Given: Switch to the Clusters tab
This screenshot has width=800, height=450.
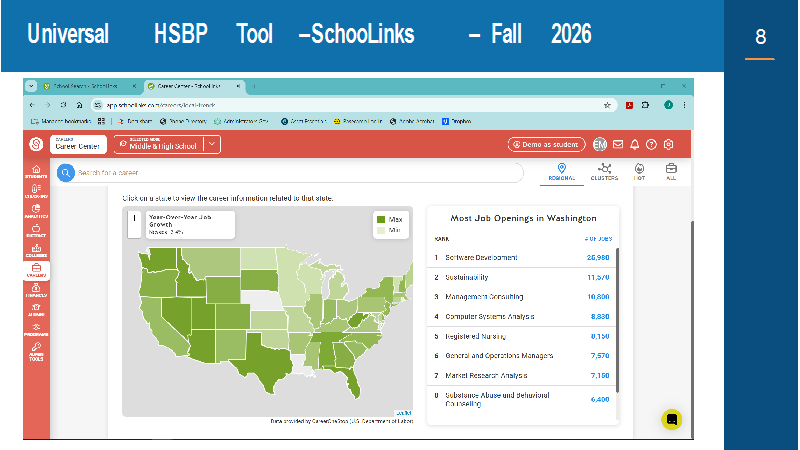Looking at the screenshot, I should 604,172.
